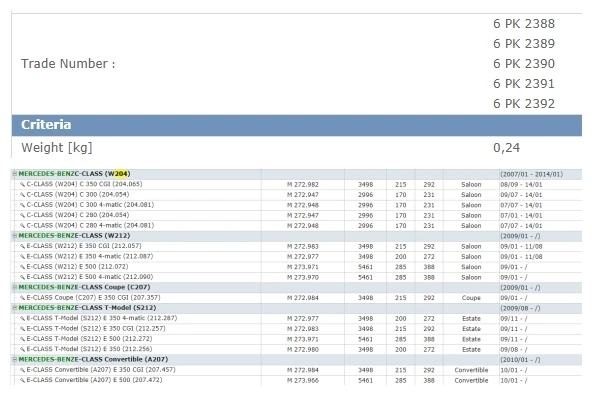Viewport: 592px width, 395px height.
Task: Click magnifier icon beside T-Model E 500 (212.272)
Action: [x=22, y=339]
